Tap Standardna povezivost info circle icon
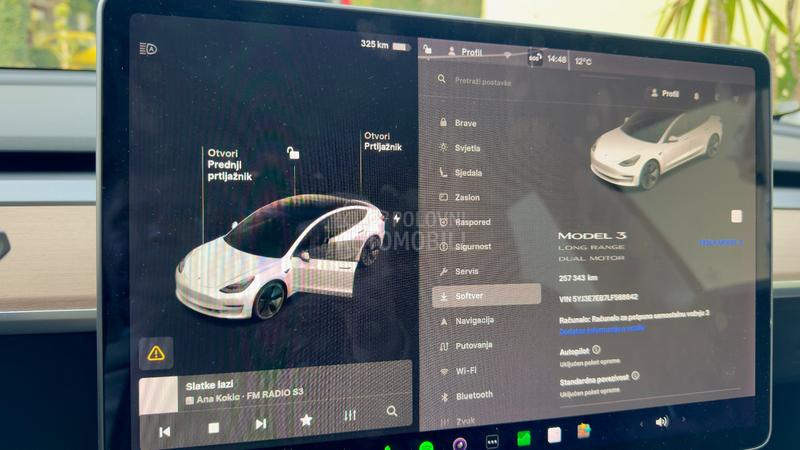 click(635, 376)
